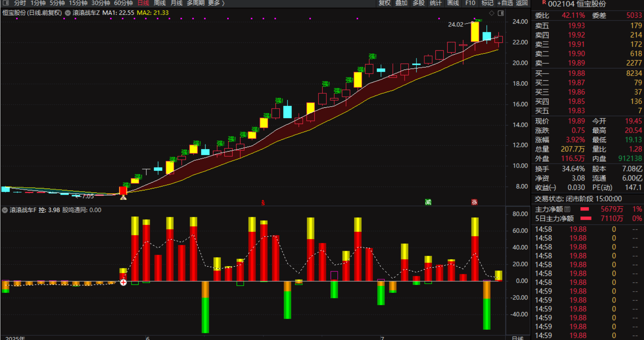
Task: Click the red S marker on timeline
Action: (263, 203)
